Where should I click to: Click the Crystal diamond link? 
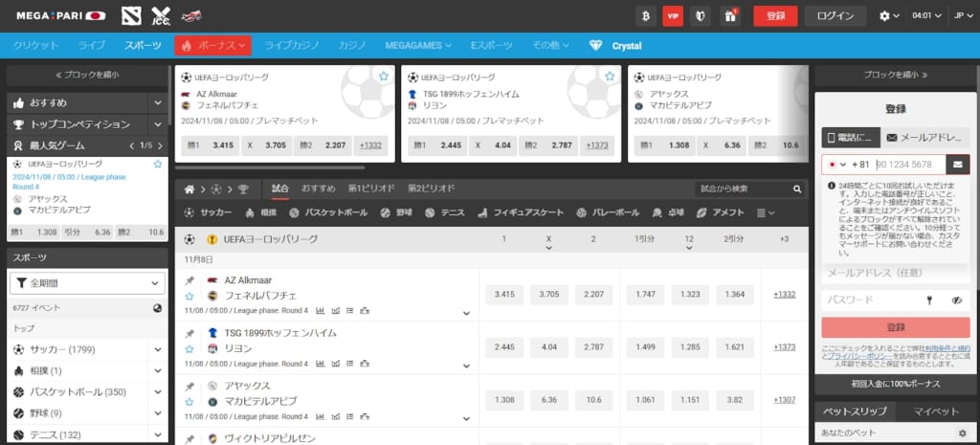coord(615,46)
